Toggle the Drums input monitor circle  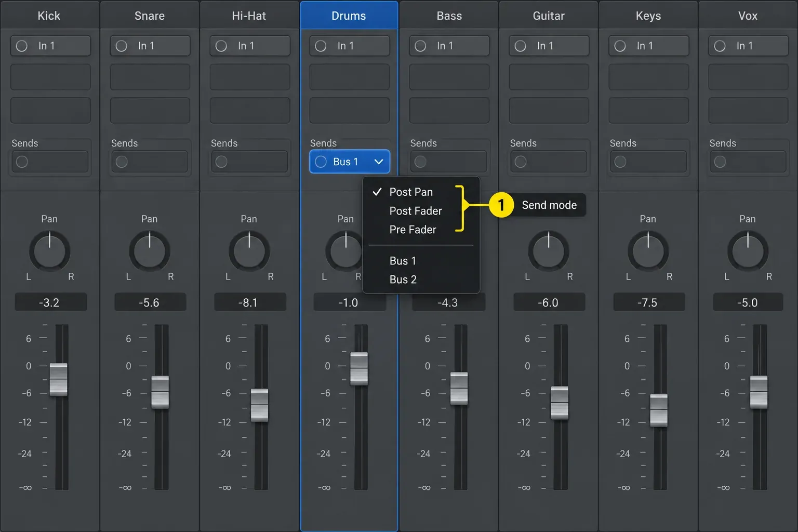(321, 46)
